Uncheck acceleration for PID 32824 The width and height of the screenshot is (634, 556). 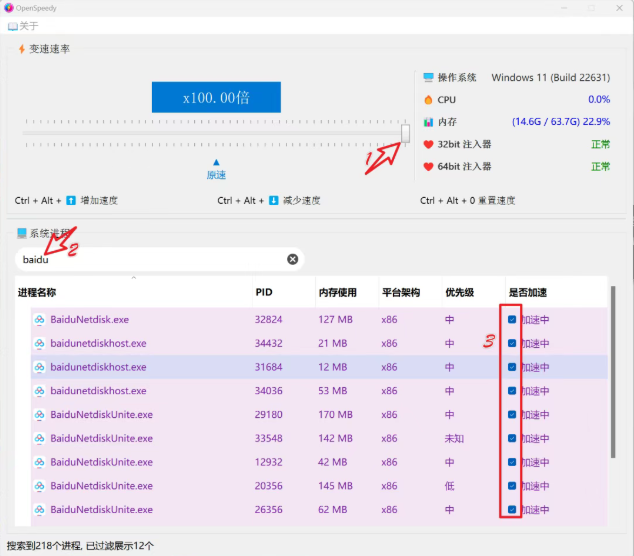tap(512, 319)
